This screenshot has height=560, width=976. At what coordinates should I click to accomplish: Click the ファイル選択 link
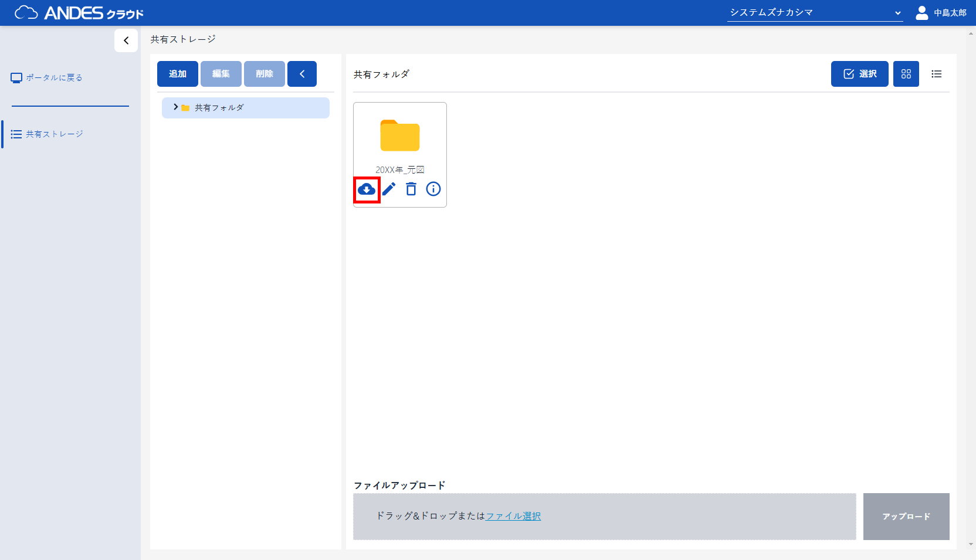pos(513,516)
